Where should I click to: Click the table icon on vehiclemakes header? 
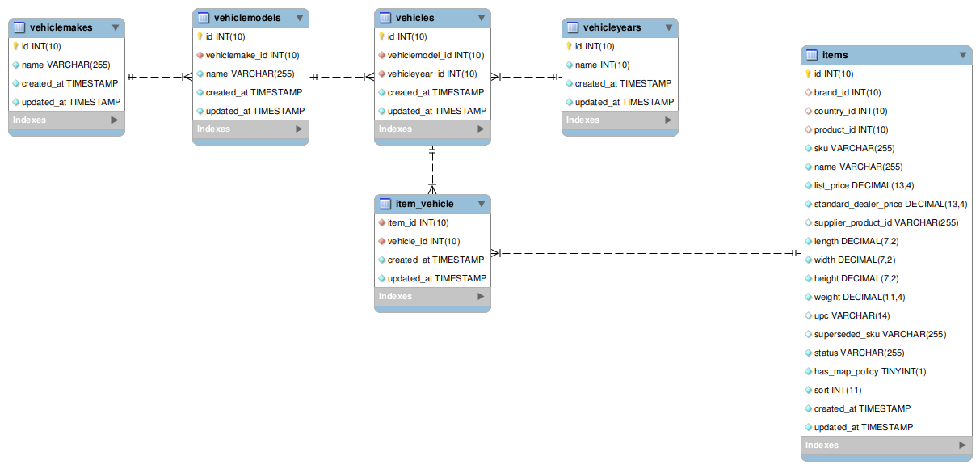click(20, 27)
